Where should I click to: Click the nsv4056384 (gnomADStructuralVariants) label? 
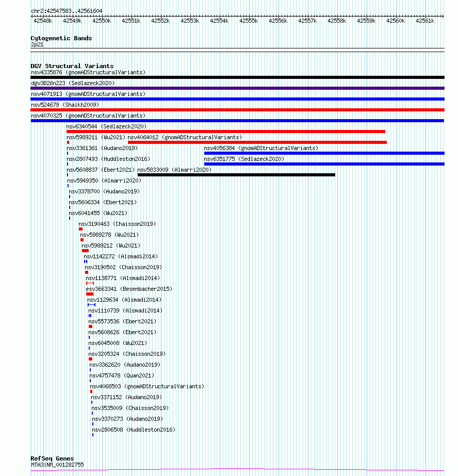[x=261, y=148]
